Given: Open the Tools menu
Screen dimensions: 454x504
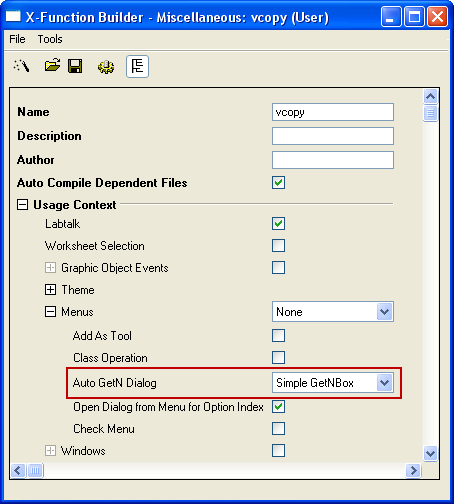Looking at the screenshot, I should click(x=50, y=39).
